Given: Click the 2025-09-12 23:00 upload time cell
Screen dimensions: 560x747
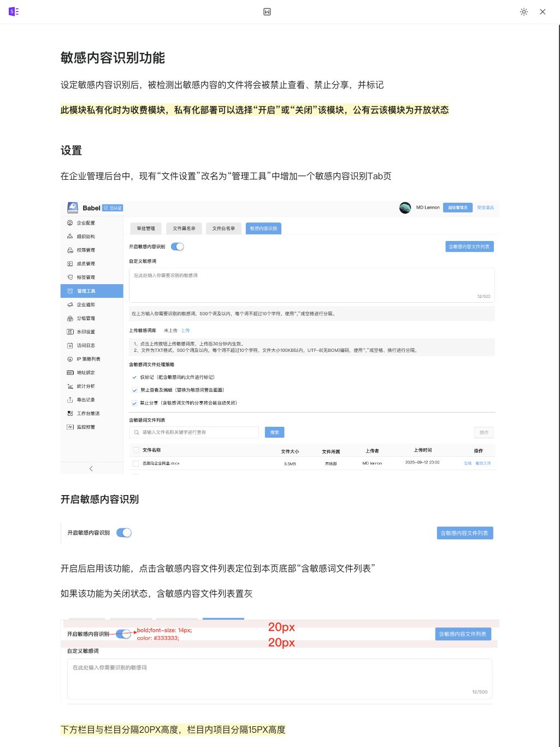Looking at the screenshot, I should click(x=422, y=462).
